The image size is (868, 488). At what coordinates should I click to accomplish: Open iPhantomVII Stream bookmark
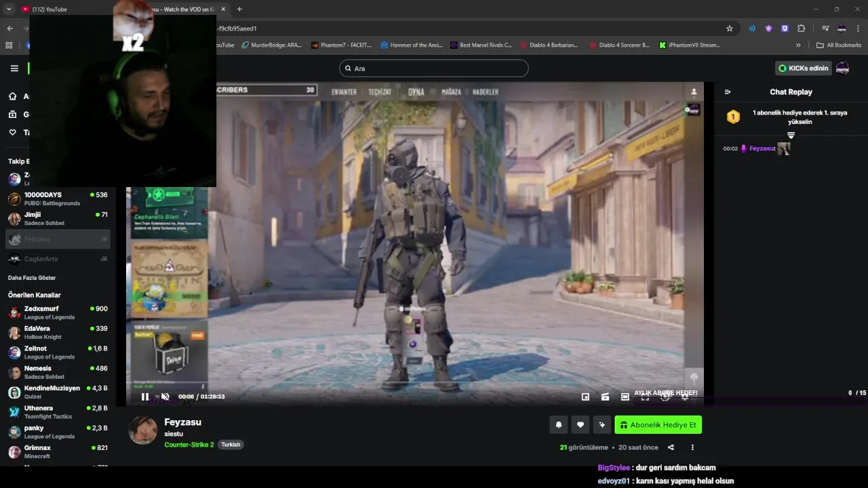coord(690,45)
